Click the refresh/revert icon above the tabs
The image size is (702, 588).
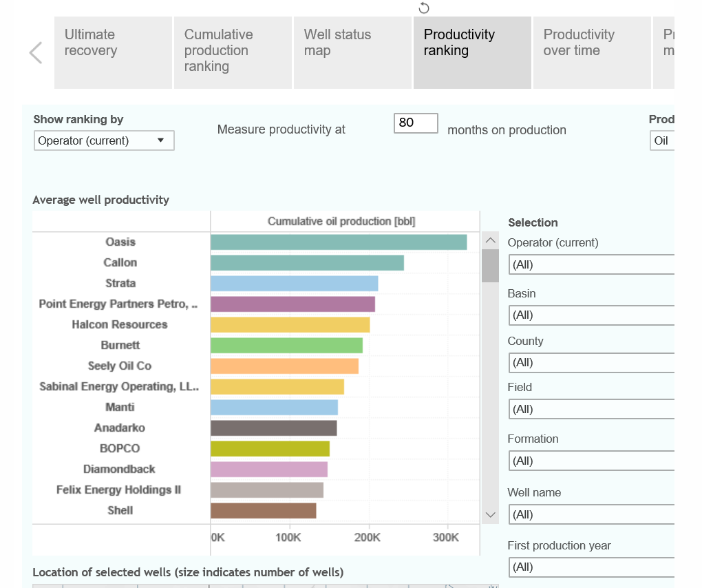pyautogui.click(x=423, y=8)
